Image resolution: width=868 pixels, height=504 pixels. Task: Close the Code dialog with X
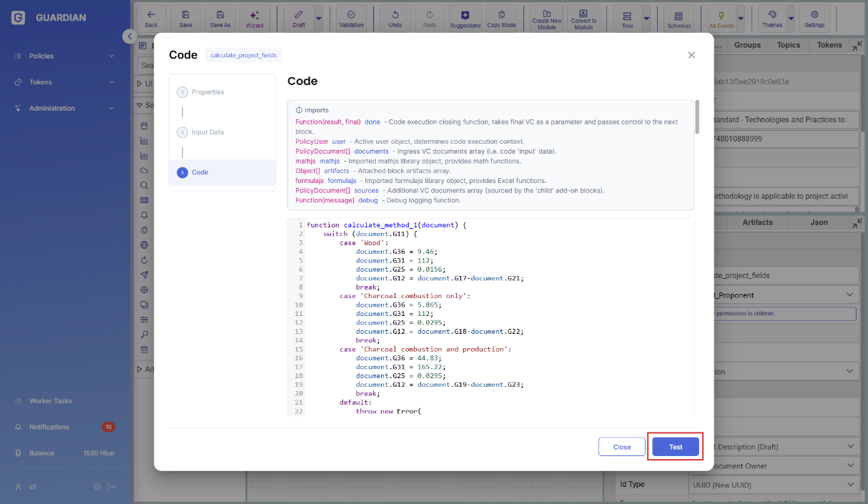pos(691,55)
